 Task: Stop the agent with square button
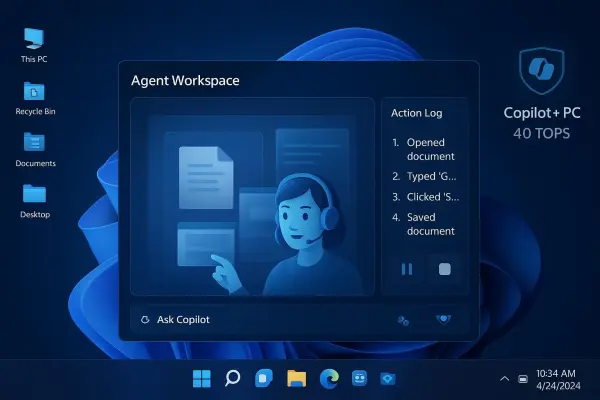coord(444,269)
